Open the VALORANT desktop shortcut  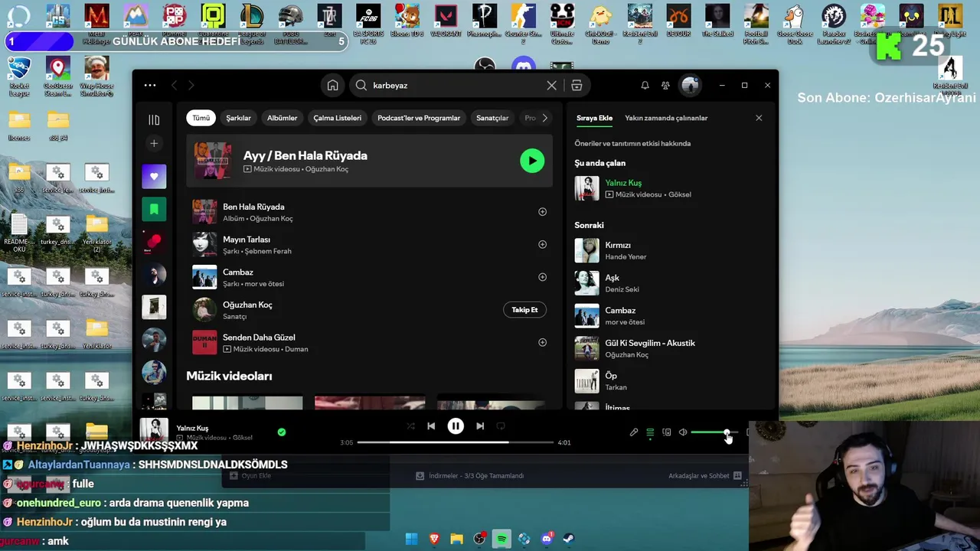tap(446, 21)
